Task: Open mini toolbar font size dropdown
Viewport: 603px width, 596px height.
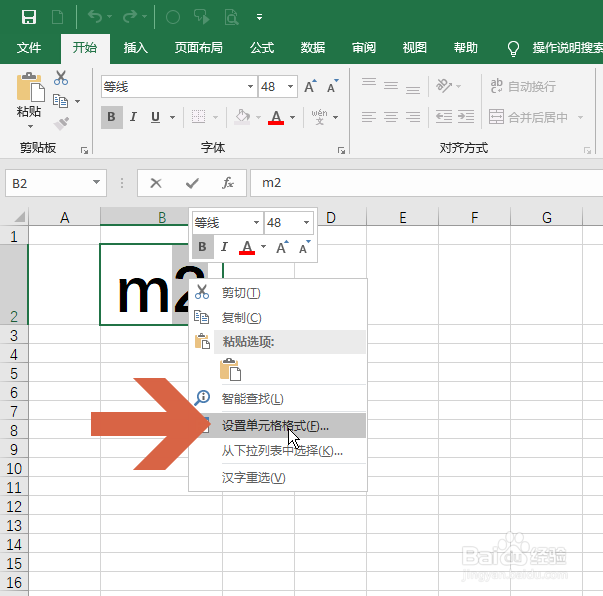Action: click(x=306, y=223)
